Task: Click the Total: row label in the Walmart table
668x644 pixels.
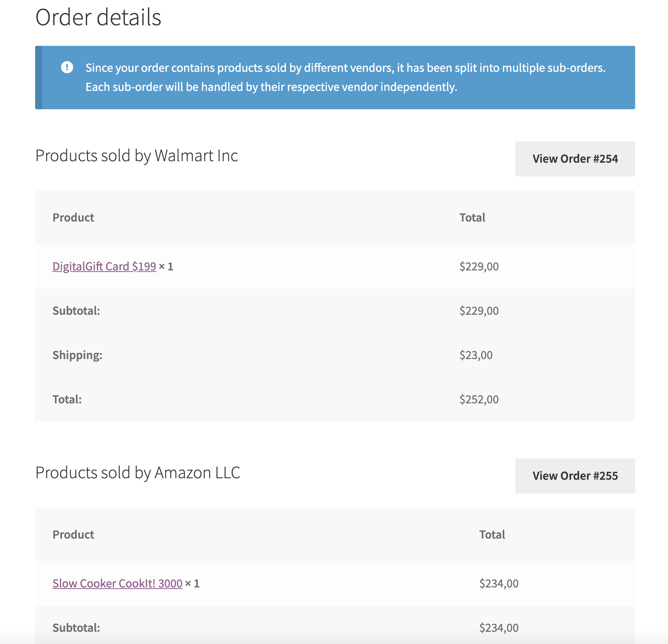Action: coord(67,400)
